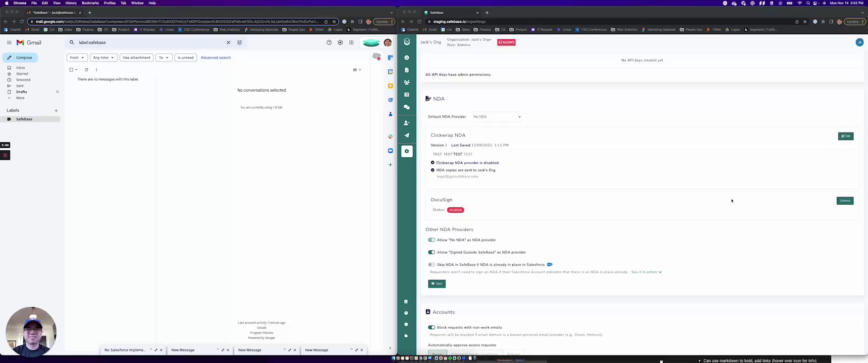This screenshot has height=363, width=868.
Task: Clear the label:safebase search with the X icon
Action: click(228, 42)
